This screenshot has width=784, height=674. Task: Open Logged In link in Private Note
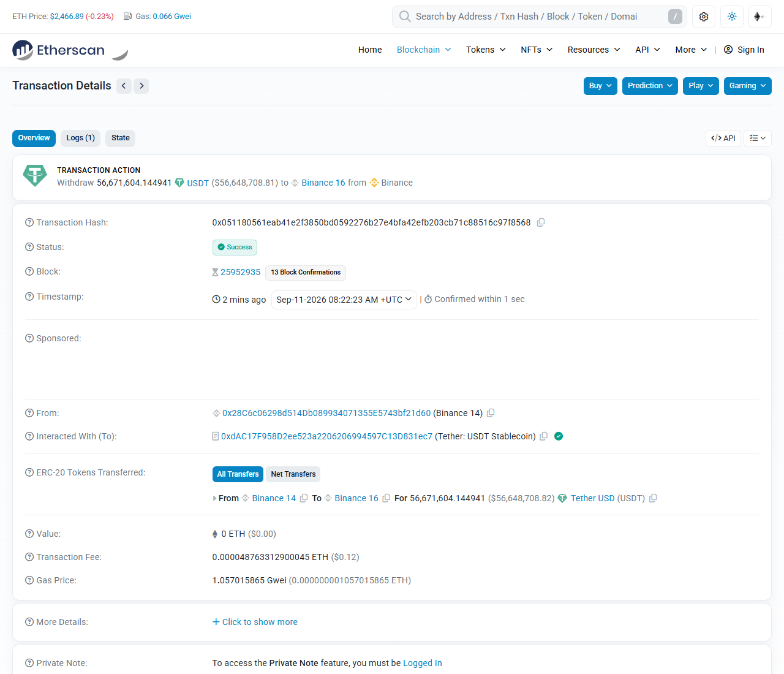point(423,663)
